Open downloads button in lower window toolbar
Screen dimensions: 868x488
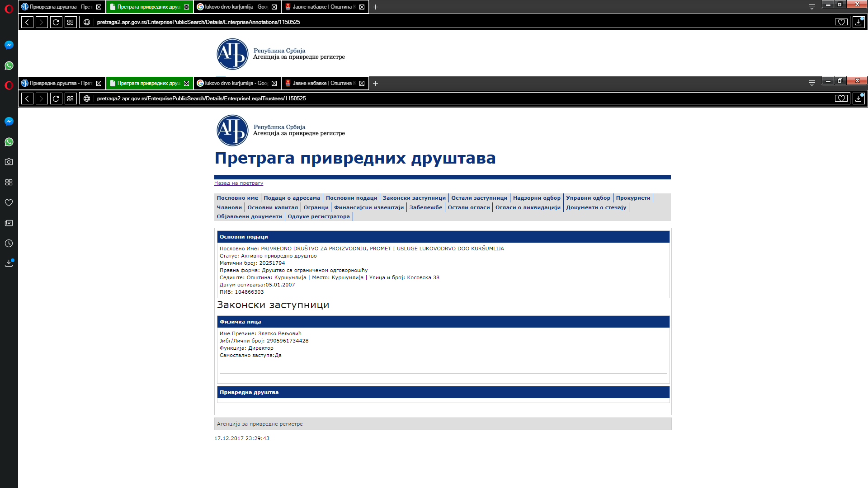pyautogui.click(x=858, y=99)
